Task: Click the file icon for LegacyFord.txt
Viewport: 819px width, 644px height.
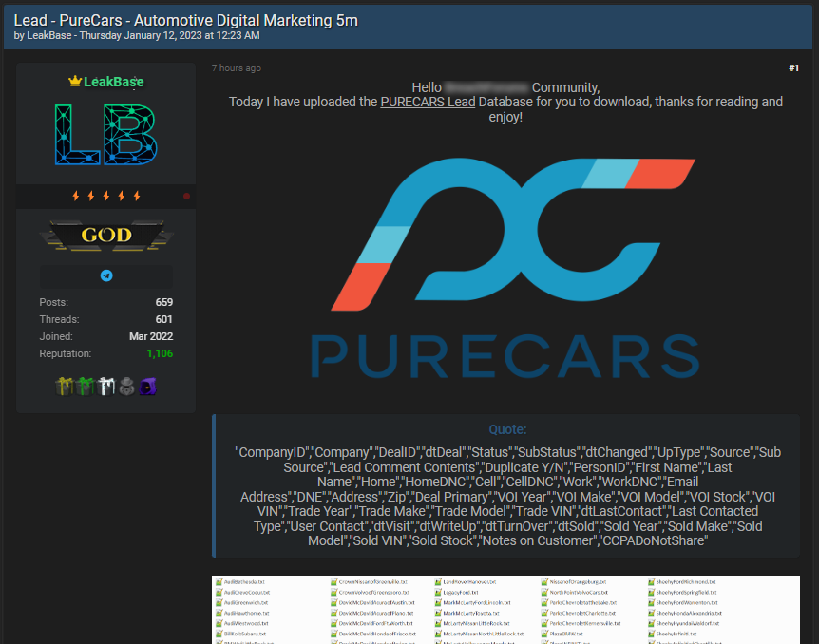Action: [x=438, y=592]
